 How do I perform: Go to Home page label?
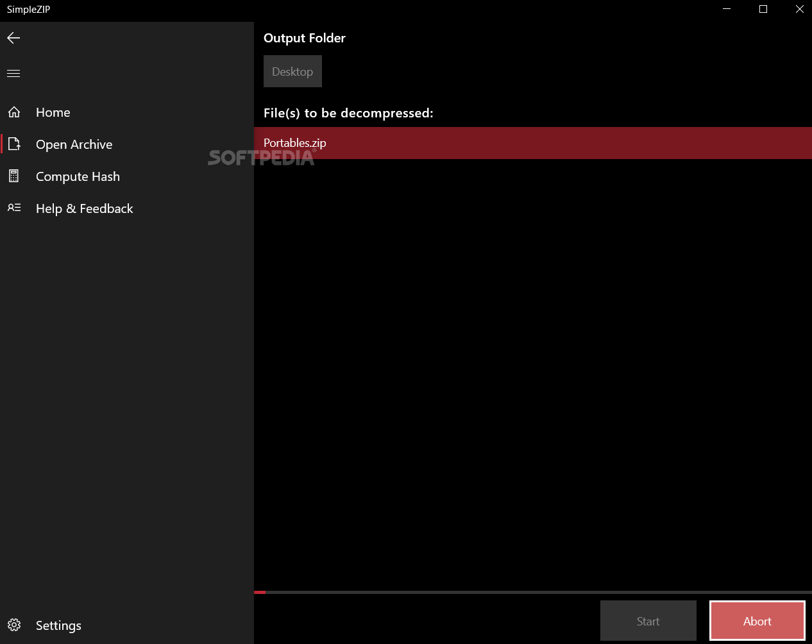pos(53,112)
